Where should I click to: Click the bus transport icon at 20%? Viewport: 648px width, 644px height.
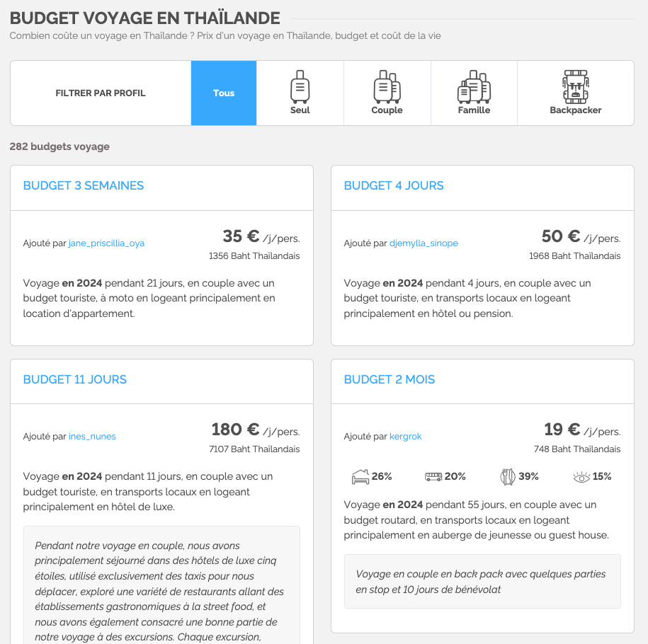click(x=433, y=477)
